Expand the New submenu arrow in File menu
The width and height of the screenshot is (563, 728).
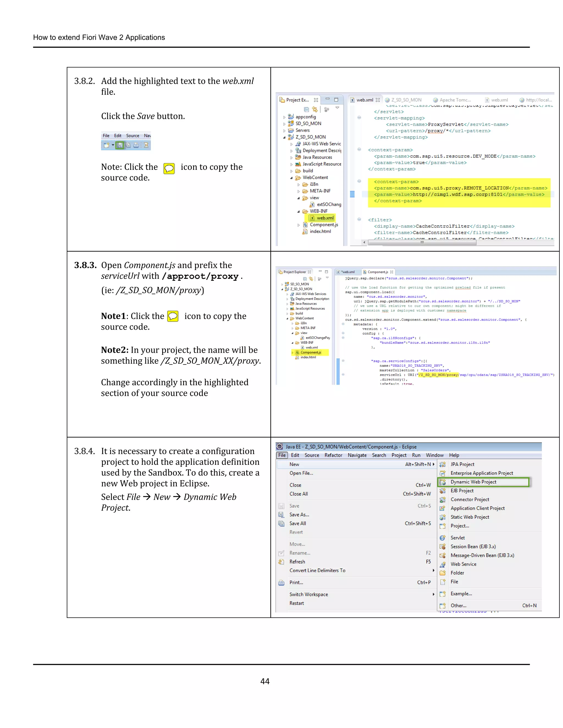[x=434, y=464]
